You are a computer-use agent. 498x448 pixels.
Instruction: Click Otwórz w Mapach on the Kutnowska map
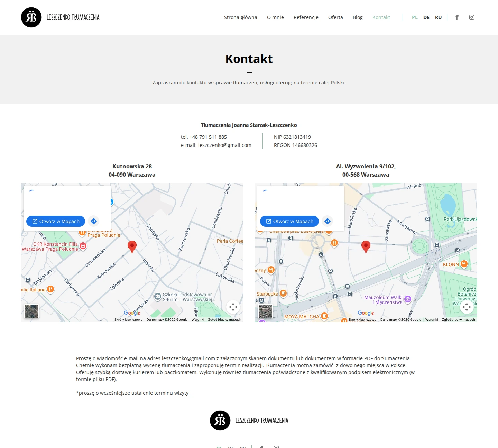coord(56,221)
